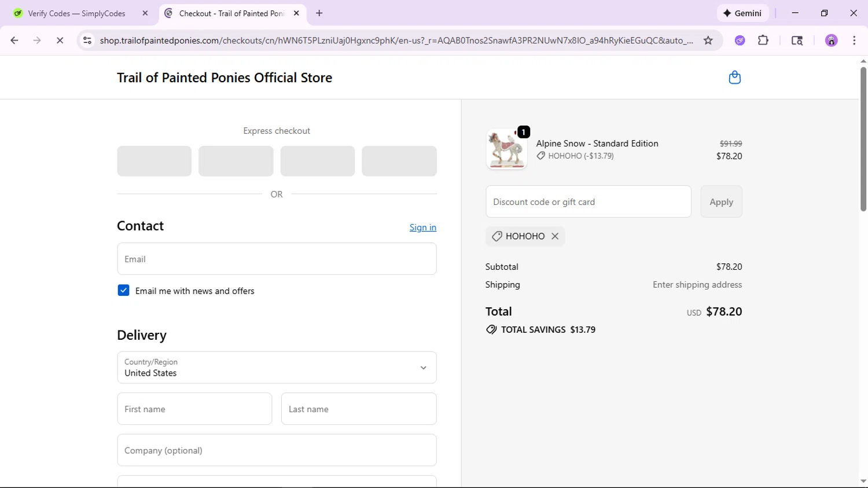The width and height of the screenshot is (868, 488).
Task: Restore down the browser window
Action: coord(824,13)
